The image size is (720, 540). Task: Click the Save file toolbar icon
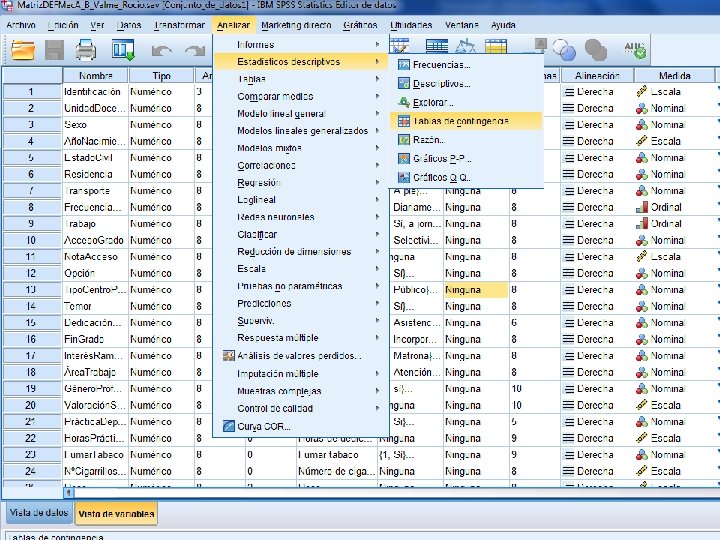coord(54,50)
